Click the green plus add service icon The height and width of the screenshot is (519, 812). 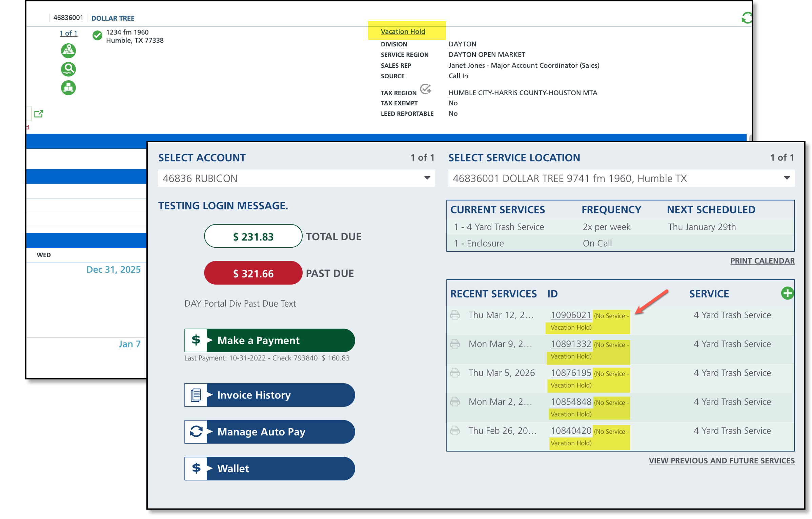tap(787, 293)
